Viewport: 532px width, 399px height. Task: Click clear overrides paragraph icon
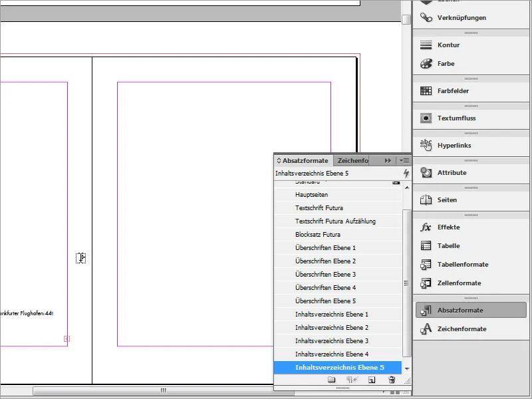click(x=352, y=380)
